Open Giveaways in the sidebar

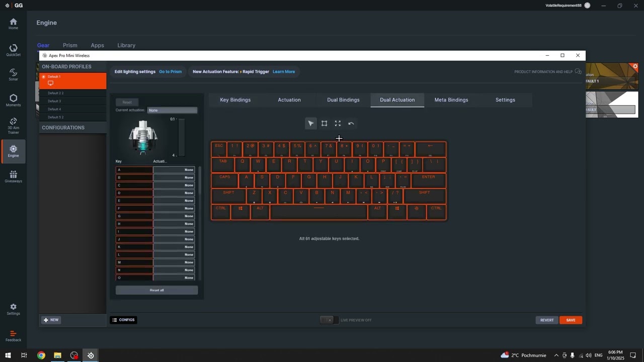(13, 176)
